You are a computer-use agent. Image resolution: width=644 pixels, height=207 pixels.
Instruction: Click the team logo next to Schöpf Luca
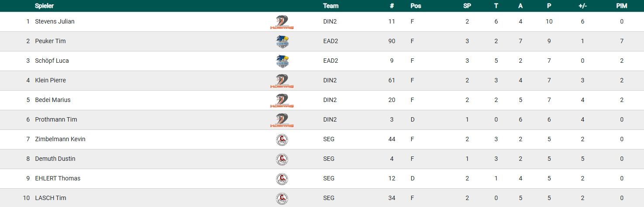click(x=282, y=61)
